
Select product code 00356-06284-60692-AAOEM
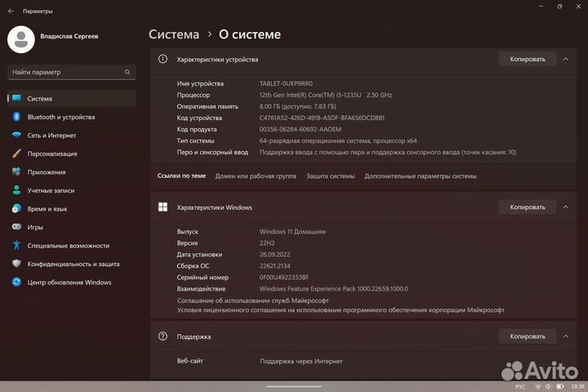click(x=301, y=129)
